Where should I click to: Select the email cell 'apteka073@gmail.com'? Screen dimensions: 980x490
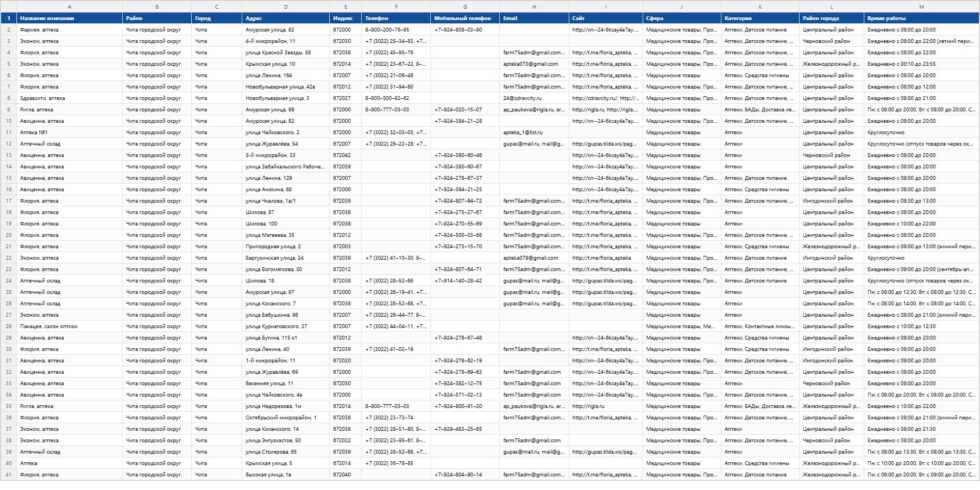click(534, 64)
